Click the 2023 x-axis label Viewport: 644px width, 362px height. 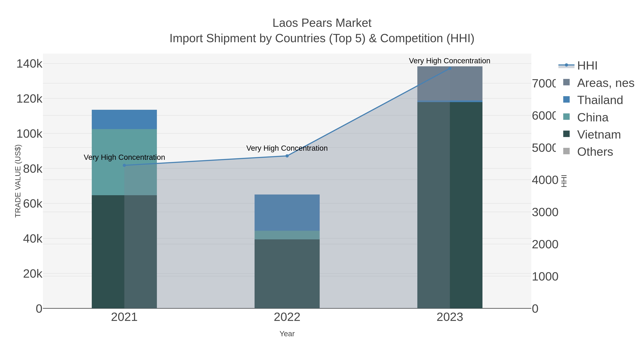click(450, 317)
